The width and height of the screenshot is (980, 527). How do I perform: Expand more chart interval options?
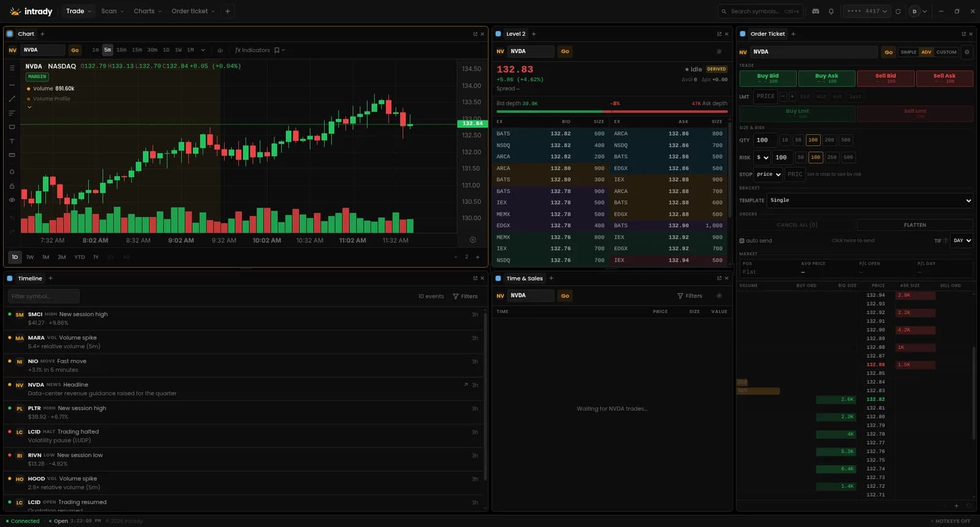203,50
